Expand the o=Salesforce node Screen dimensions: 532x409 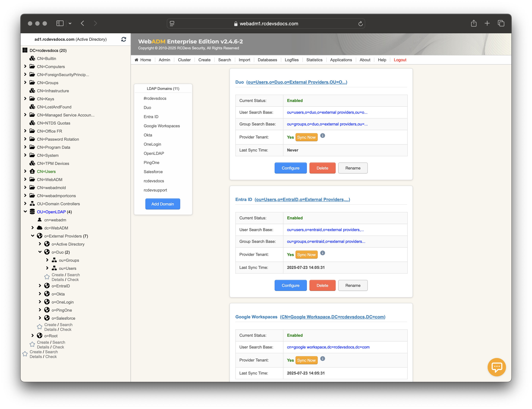(40, 318)
